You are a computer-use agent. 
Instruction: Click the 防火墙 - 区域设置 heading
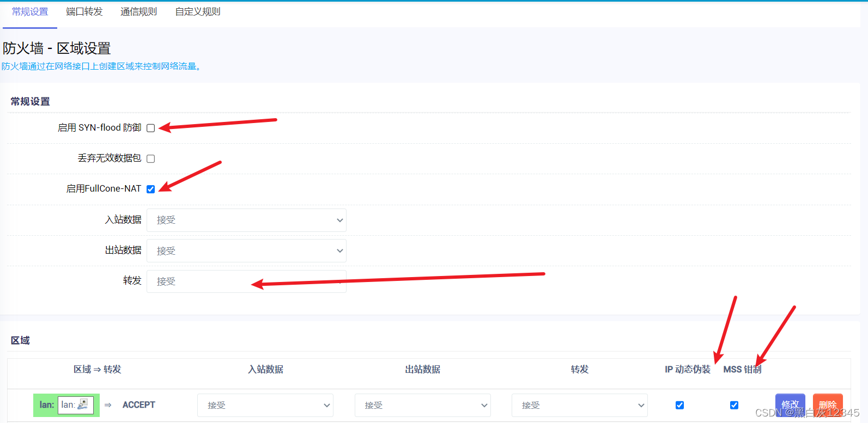point(57,48)
